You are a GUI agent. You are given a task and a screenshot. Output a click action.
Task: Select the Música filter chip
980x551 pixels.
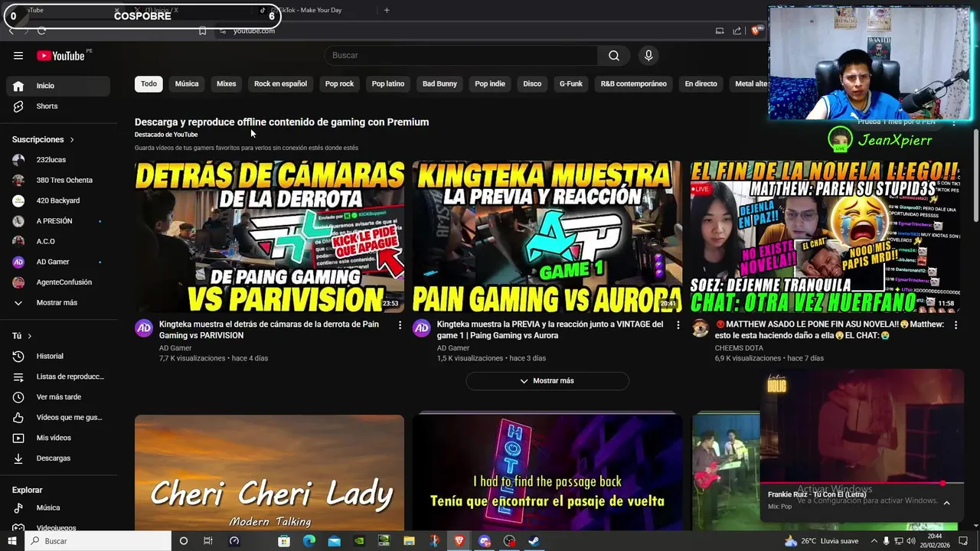pyautogui.click(x=187, y=83)
